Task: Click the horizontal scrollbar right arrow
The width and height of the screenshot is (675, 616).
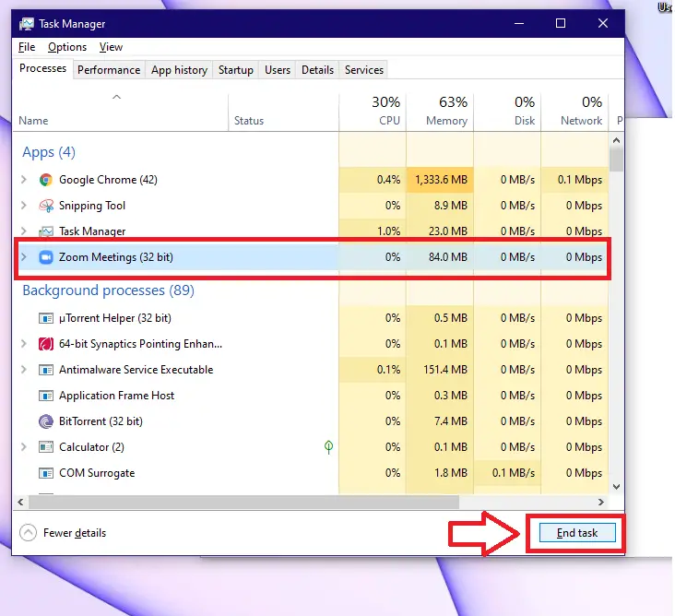Action: [x=601, y=502]
